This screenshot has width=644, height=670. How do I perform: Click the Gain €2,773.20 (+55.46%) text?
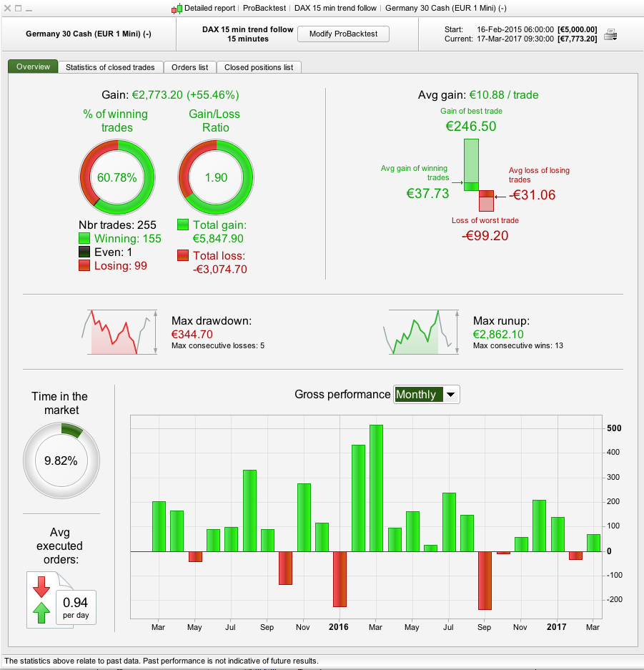click(x=170, y=95)
